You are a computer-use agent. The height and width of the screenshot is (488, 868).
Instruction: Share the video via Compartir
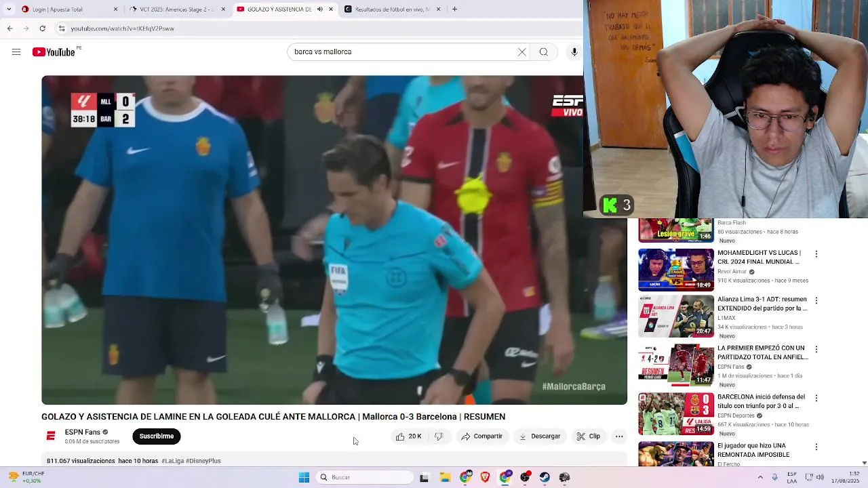click(481, 436)
